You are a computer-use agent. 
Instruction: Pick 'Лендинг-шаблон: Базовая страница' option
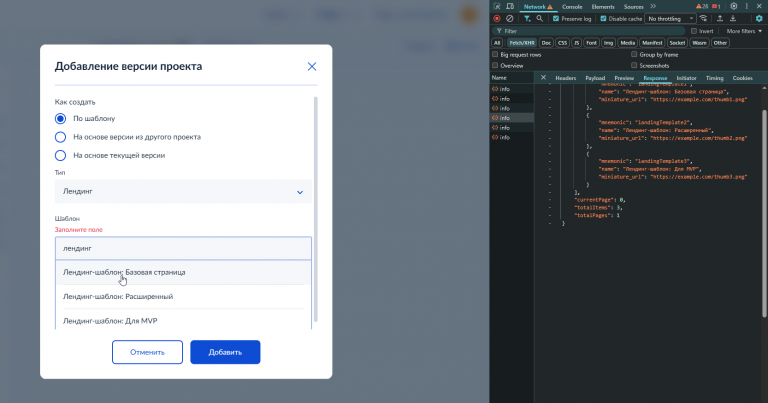point(183,272)
